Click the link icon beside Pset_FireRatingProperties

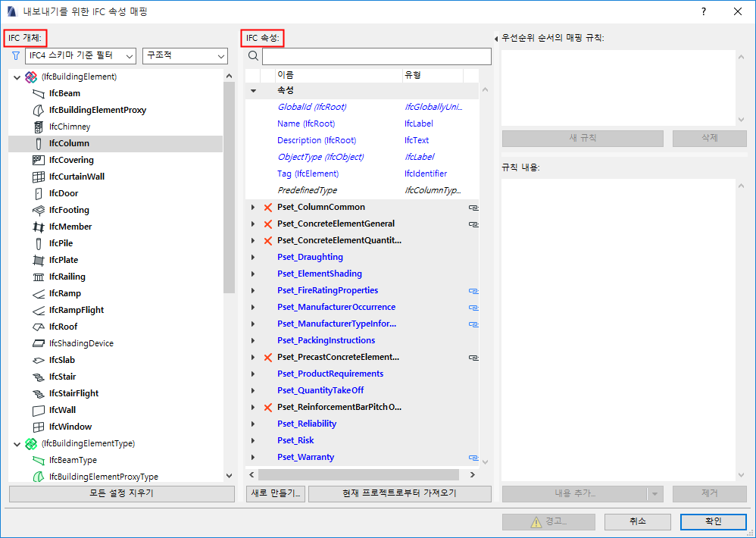point(473,291)
